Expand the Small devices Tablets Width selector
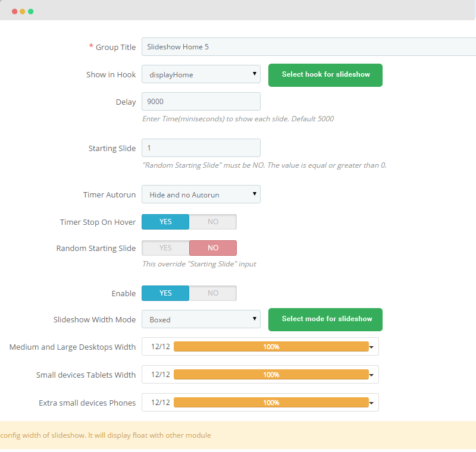This screenshot has height=452, width=476. 260,374
